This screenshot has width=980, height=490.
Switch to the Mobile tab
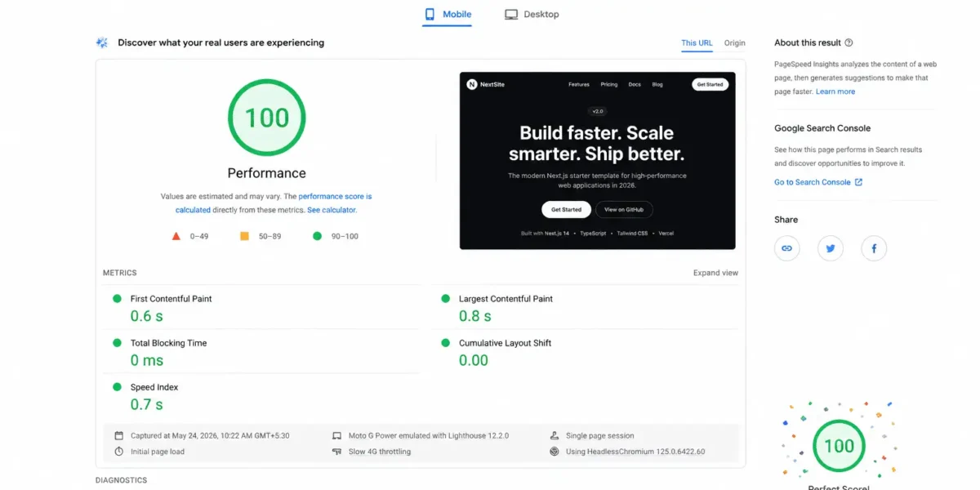pos(448,15)
